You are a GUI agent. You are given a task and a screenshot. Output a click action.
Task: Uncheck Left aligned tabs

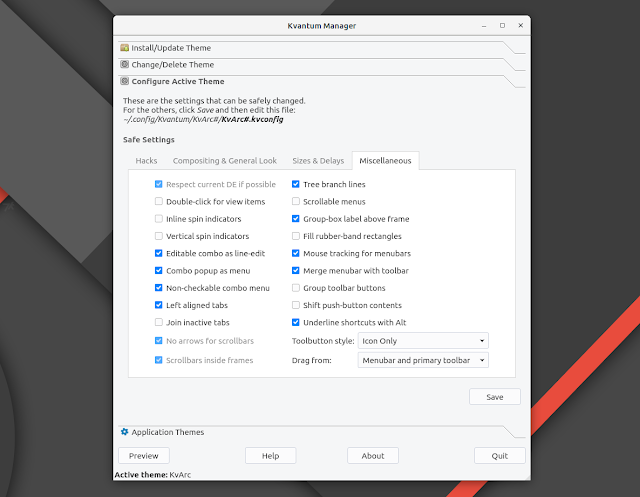click(x=158, y=305)
